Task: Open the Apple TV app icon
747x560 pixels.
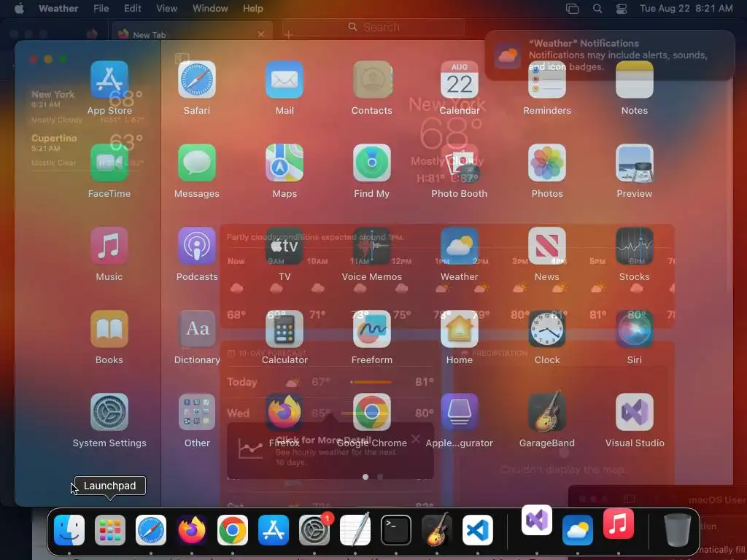Action: [285, 246]
